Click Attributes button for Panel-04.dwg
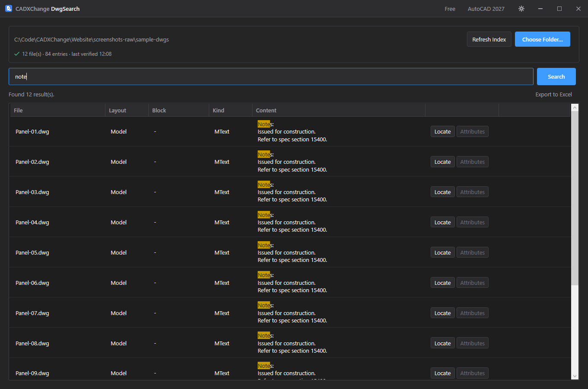 pos(473,223)
